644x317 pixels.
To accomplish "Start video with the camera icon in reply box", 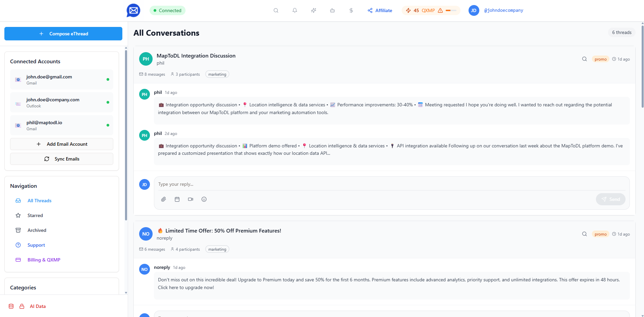I will (x=191, y=199).
